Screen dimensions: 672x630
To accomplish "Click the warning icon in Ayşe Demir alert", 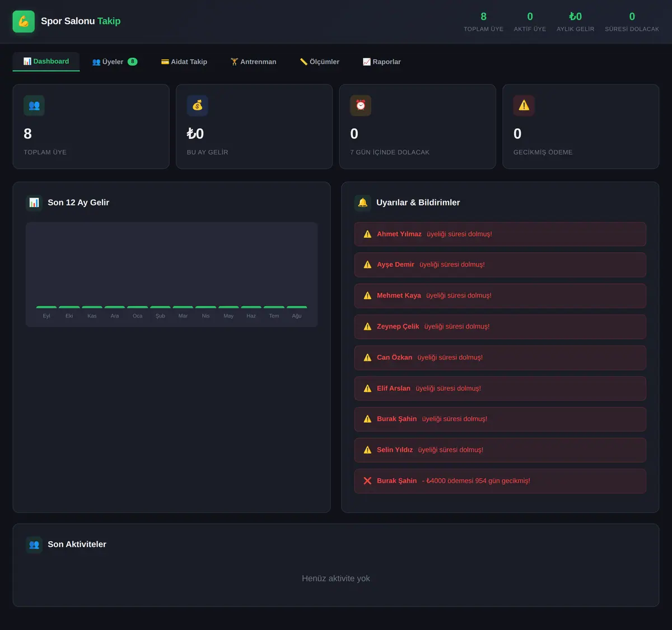I will [x=367, y=265].
